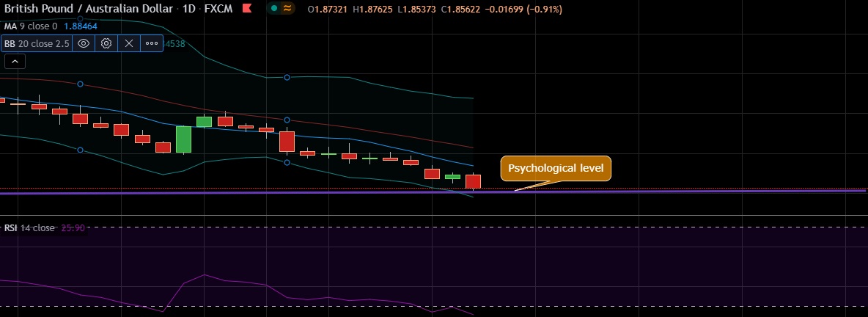The height and width of the screenshot is (317, 868).
Task: Collapse the indicator legend arrow
Action: tap(15, 62)
